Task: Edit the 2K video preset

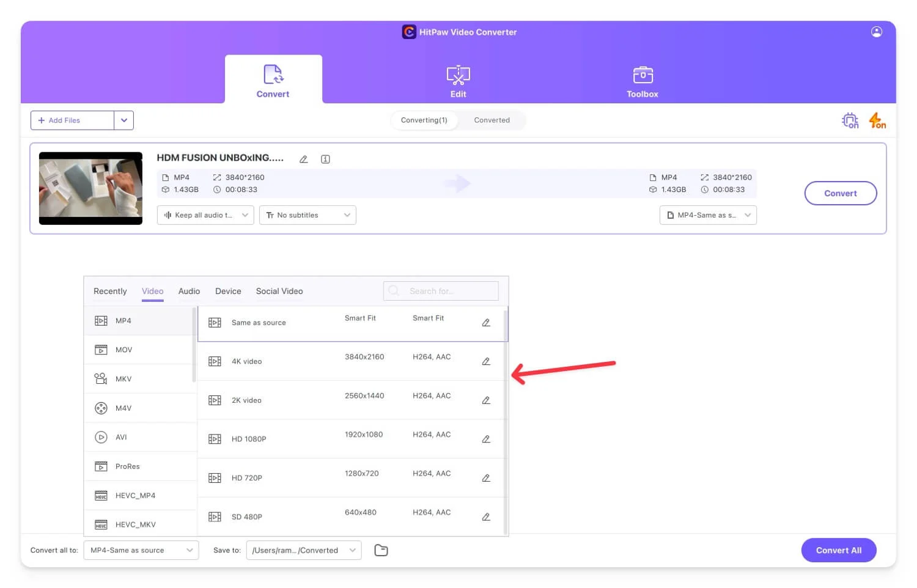Action: [486, 400]
